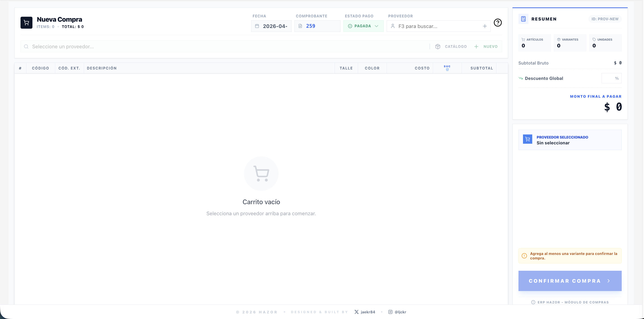Open the jaekr84 profile link
The width and height of the screenshot is (644, 319).
click(365, 312)
